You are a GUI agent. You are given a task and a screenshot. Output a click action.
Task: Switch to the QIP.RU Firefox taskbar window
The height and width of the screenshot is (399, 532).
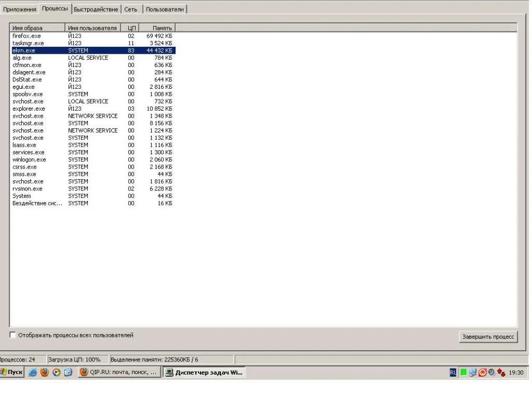(x=119, y=372)
